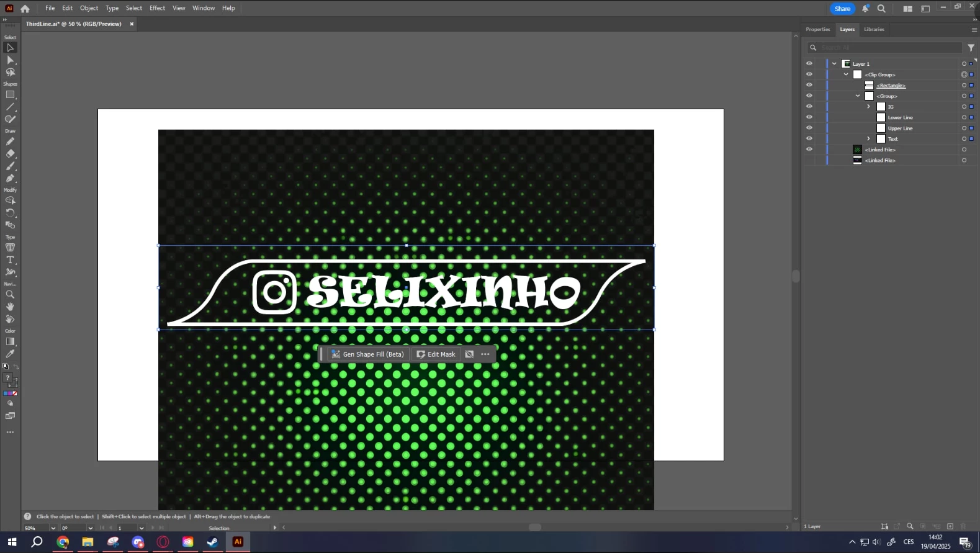Hide the IG sublayer
This screenshot has width=980, height=553.
coord(809,107)
